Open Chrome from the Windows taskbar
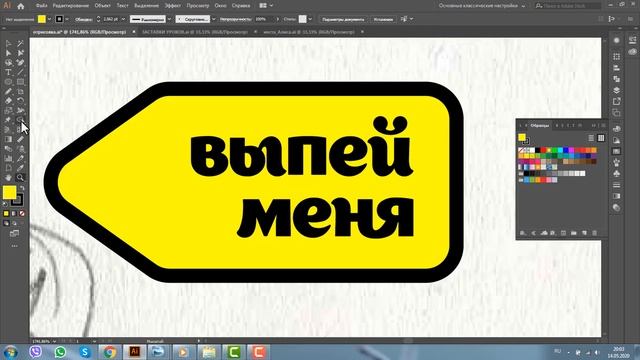Image resolution: width=640 pixels, height=360 pixels. (x=109, y=351)
